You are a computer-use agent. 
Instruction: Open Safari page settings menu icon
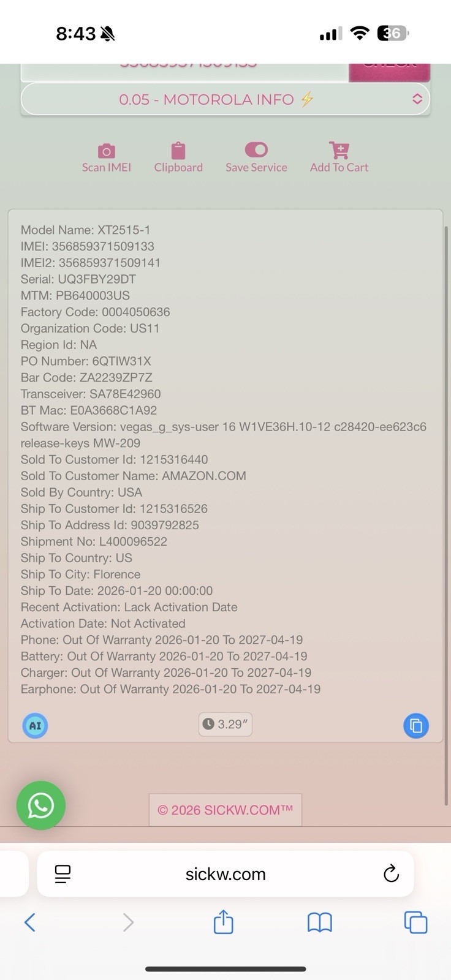63,874
